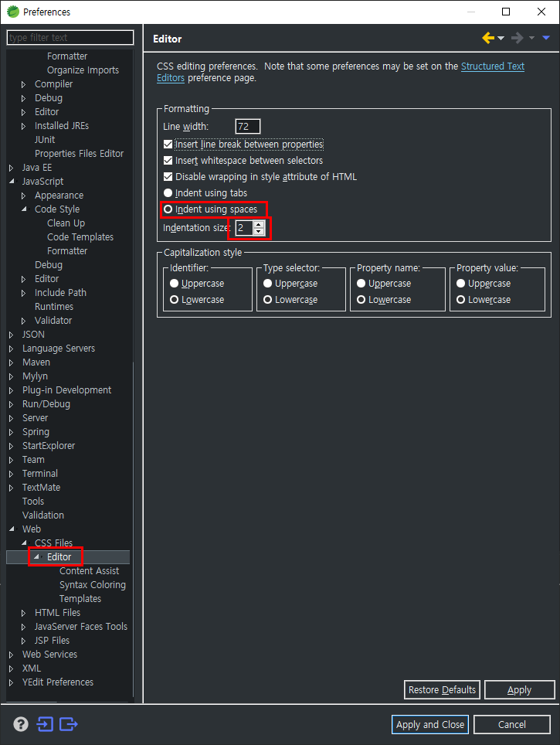
Task: Select Syntax Coloring item
Action: pyautogui.click(x=93, y=584)
